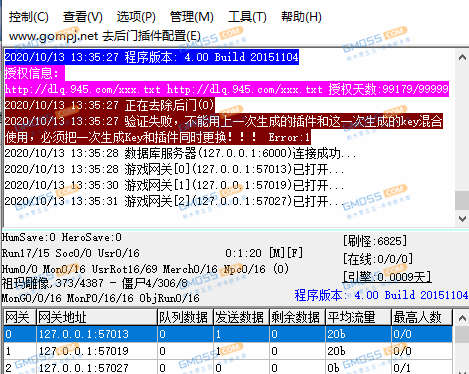
Task: Click the log panel scroll-down arrow
Action: coord(462,219)
